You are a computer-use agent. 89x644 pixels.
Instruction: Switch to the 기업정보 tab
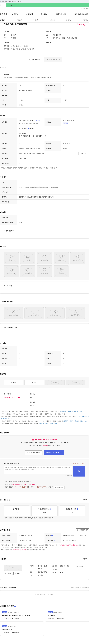tap(85, 20)
